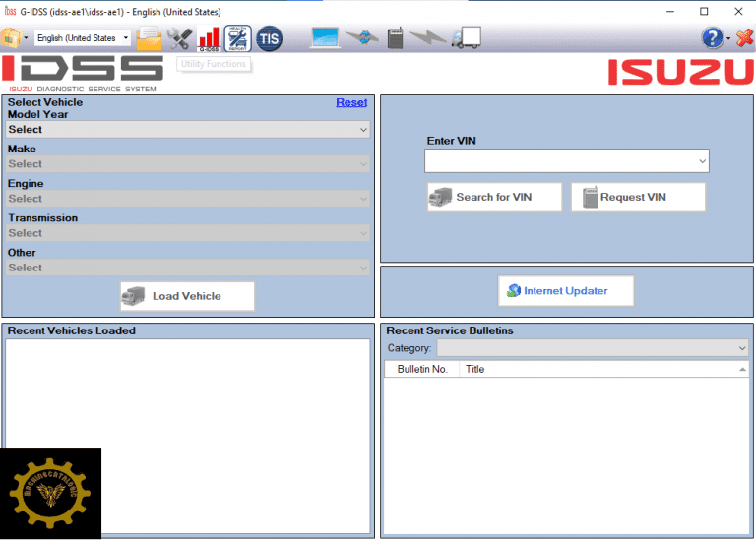
Task: Open the Model Year Select dropdown
Action: coord(188,129)
